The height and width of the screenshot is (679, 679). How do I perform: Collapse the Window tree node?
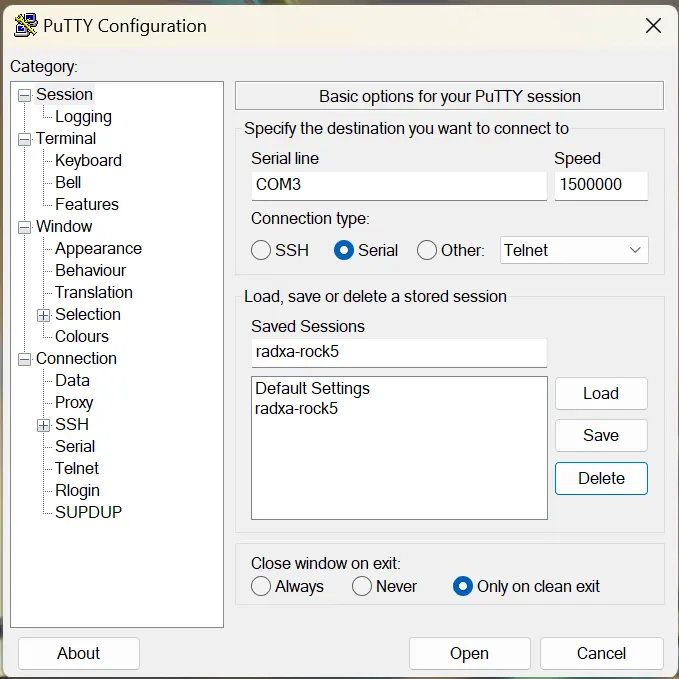(x=25, y=227)
